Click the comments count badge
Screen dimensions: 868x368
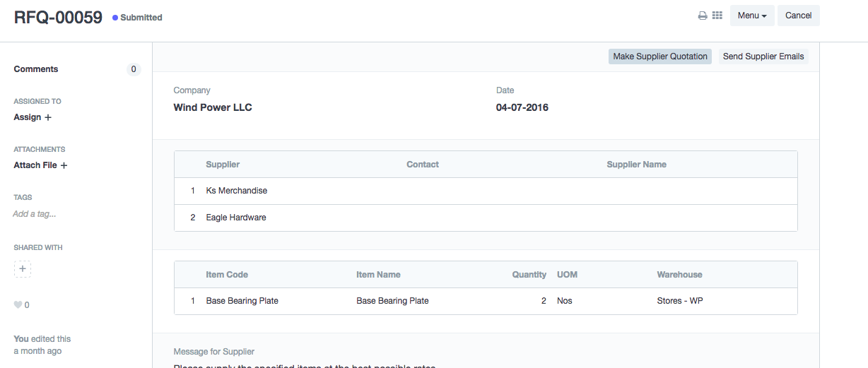[133, 69]
